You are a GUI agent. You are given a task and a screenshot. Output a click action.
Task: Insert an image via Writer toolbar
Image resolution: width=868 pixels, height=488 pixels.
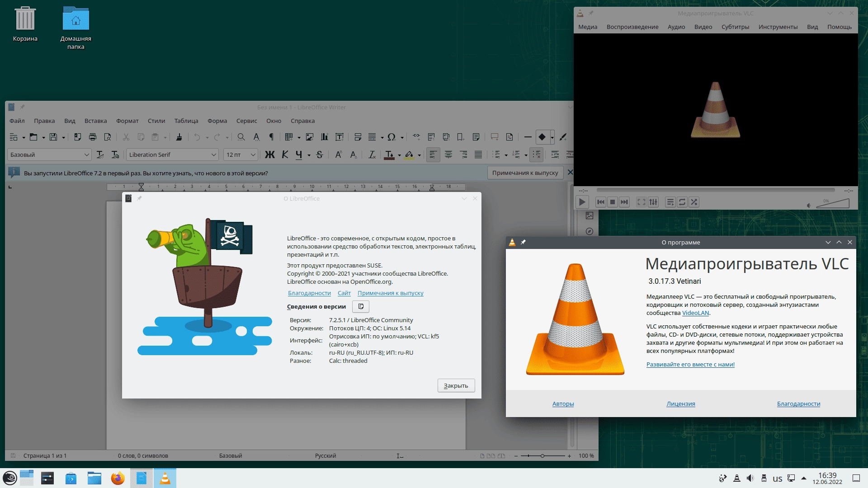point(310,137)
